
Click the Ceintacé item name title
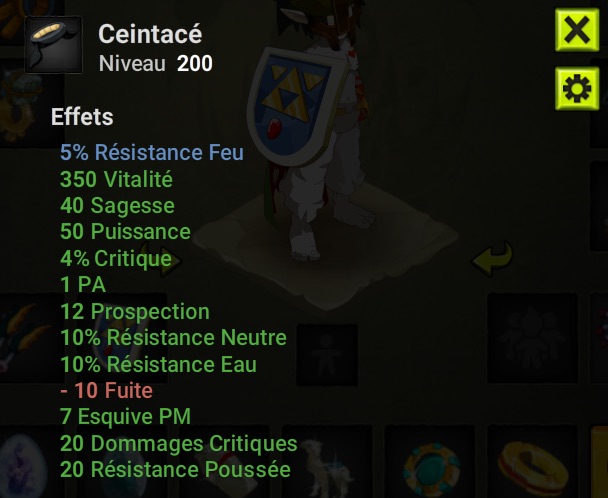click(150, 34)
